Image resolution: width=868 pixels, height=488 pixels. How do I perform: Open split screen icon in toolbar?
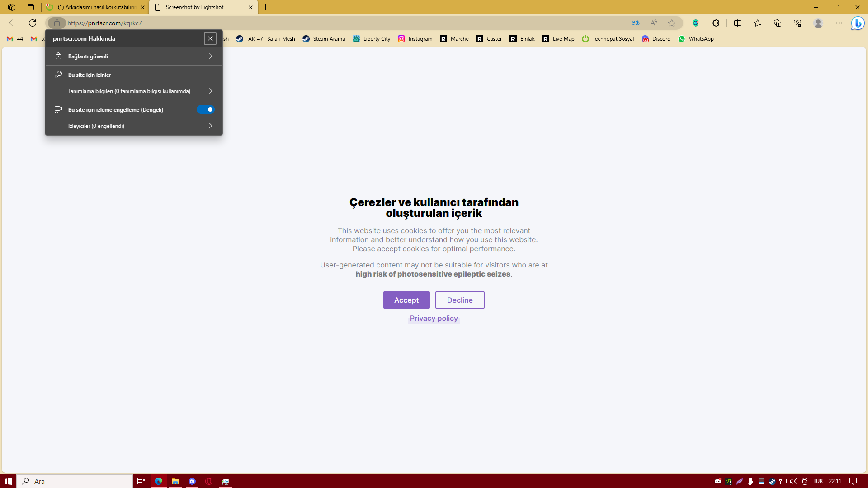point(737,23)
